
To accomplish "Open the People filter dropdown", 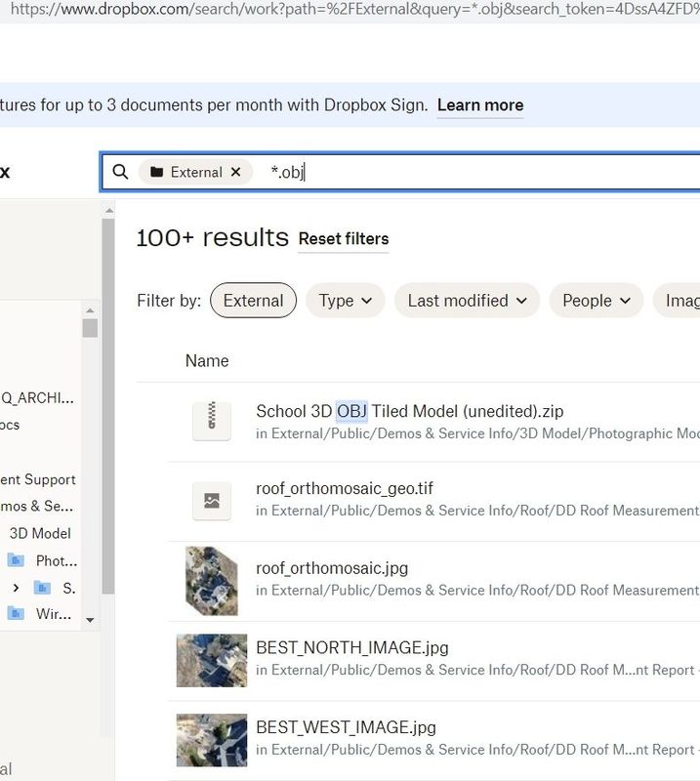I will (596, 301).
